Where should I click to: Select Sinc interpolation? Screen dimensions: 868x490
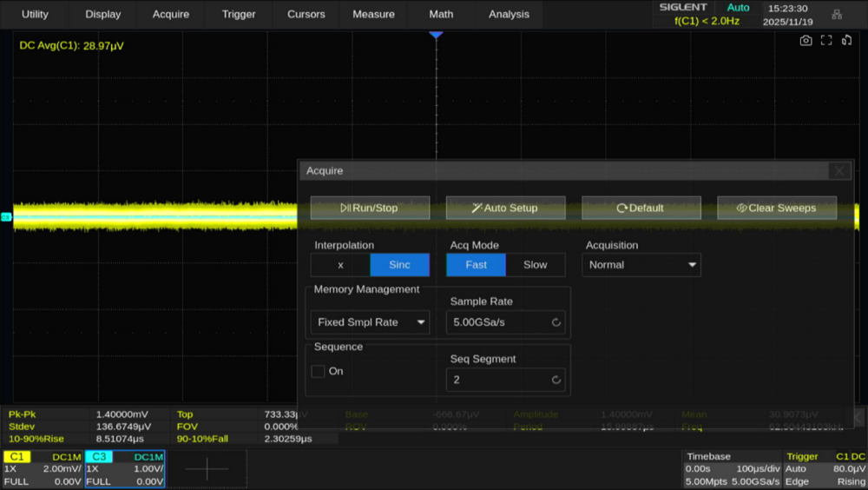(399, 265)
